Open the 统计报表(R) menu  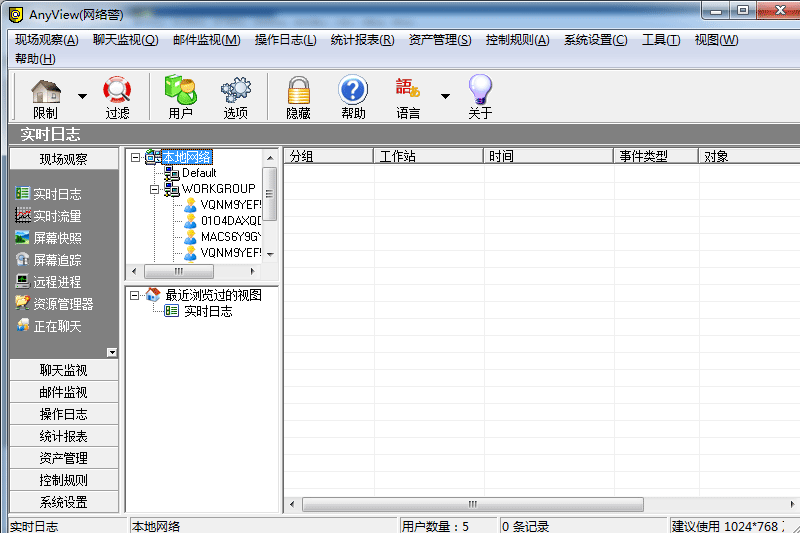coord(362,40)
